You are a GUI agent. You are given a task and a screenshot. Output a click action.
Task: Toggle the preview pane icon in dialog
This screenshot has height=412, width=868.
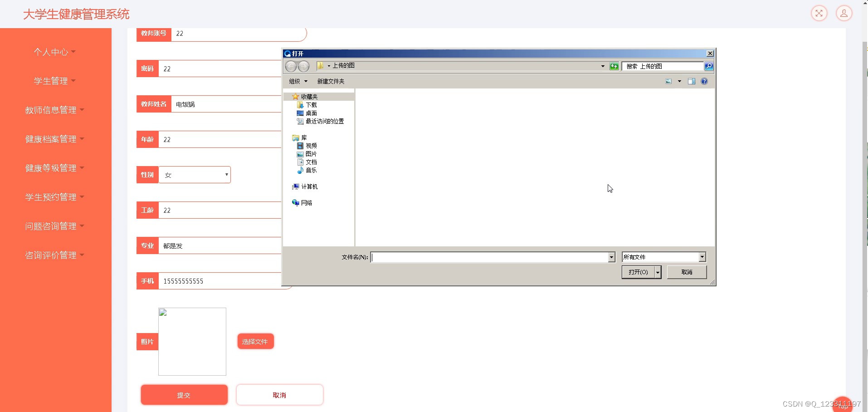692,81
